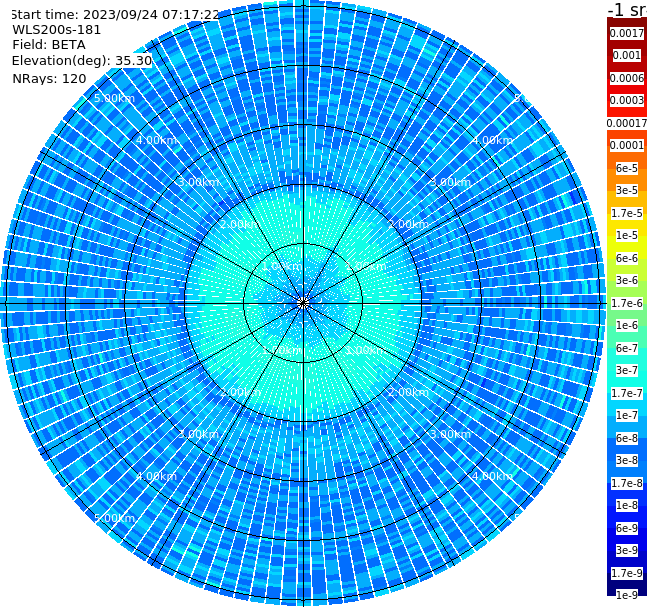Click the 1.7e-5 colorbar tick
Viewport: 647px width, 607px height.
[627, 213]
